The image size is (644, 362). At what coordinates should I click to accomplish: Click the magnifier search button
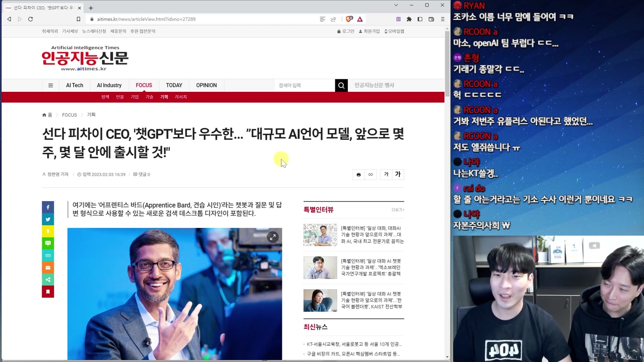pyautogui.click(x=341, y=85)
